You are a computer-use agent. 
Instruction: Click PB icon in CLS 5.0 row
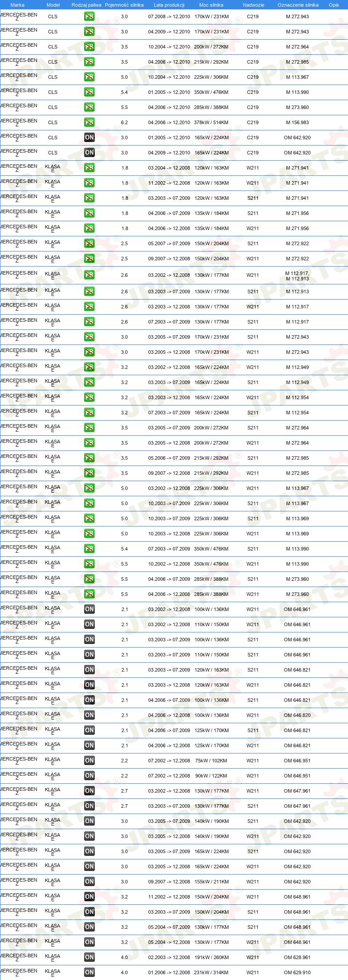(x=89, y=77)
